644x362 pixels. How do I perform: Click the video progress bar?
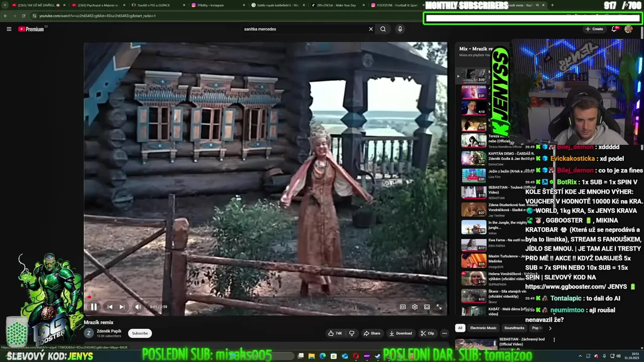(265, 297)
